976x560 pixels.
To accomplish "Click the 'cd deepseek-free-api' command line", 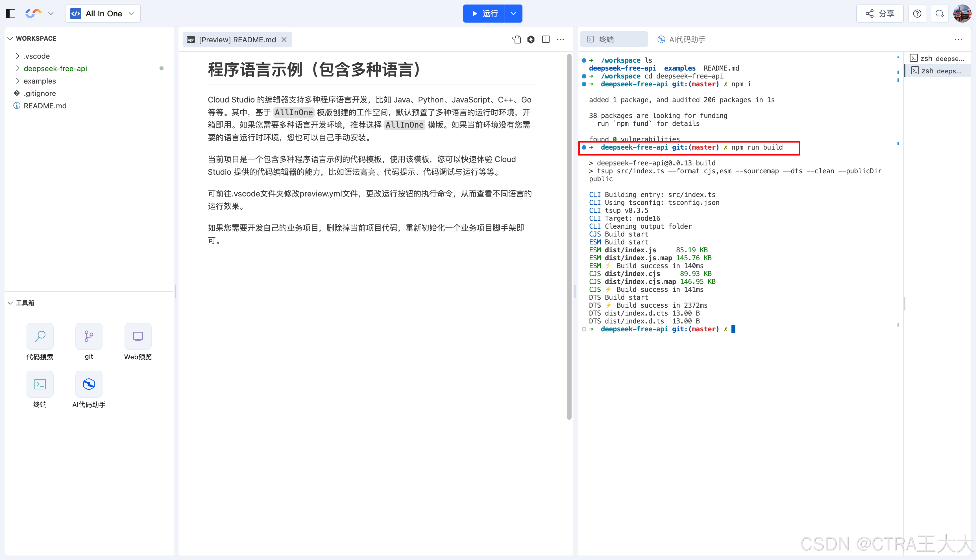I will coord(684,76).
